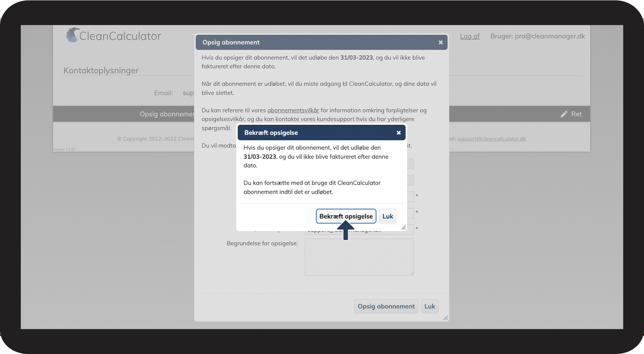The image size is (644, 354).
Task: Open the support@cleancalculator.dk email link
Action: pos(492,139)
